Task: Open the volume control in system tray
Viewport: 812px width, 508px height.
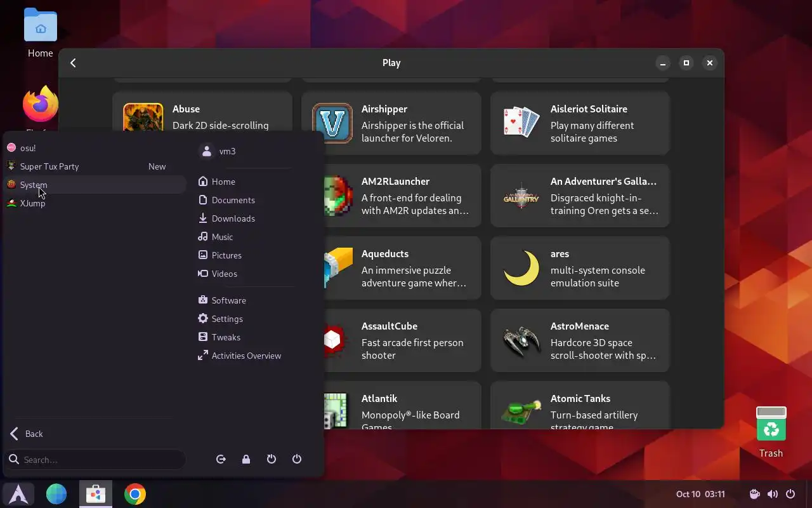Action: pos(772,494)
